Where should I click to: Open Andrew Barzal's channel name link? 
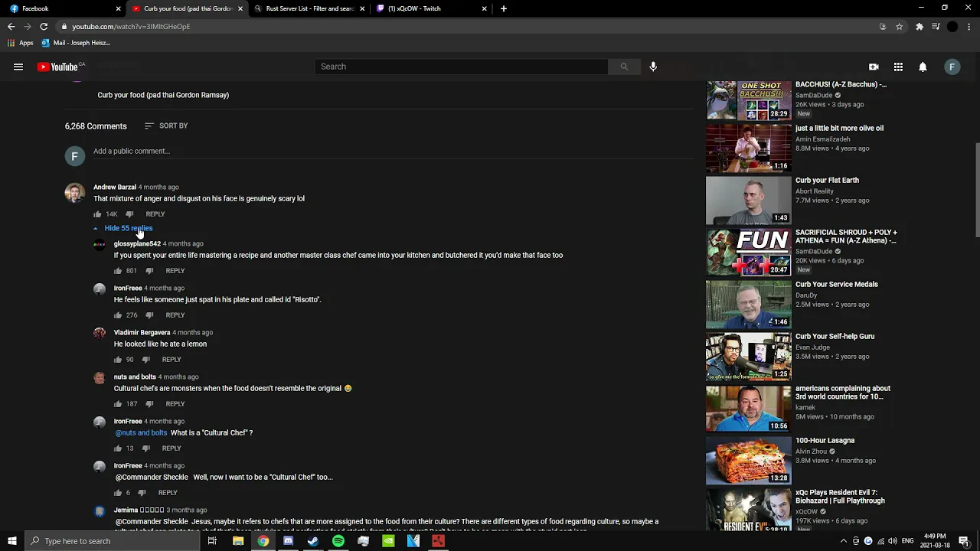115,187
